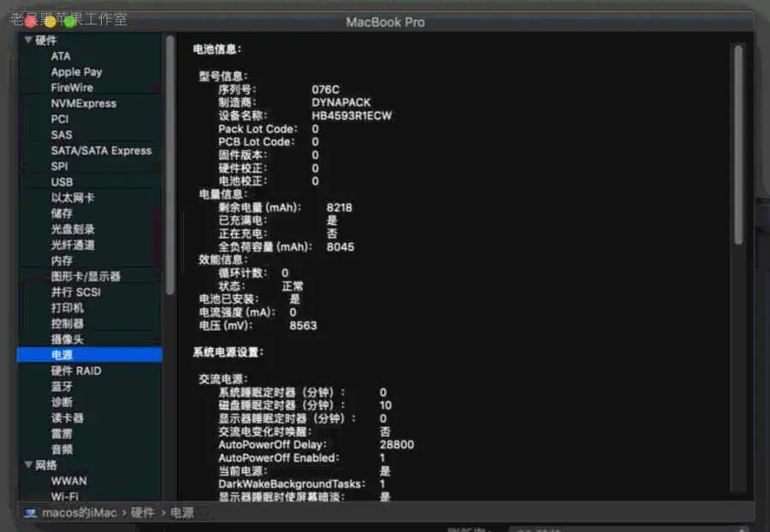
Task: Click the 状态 value 正常
Action: [293, 287]
